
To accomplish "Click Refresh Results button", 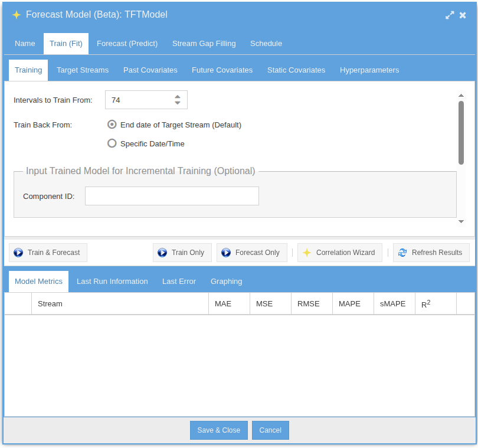I will [431, 253].
